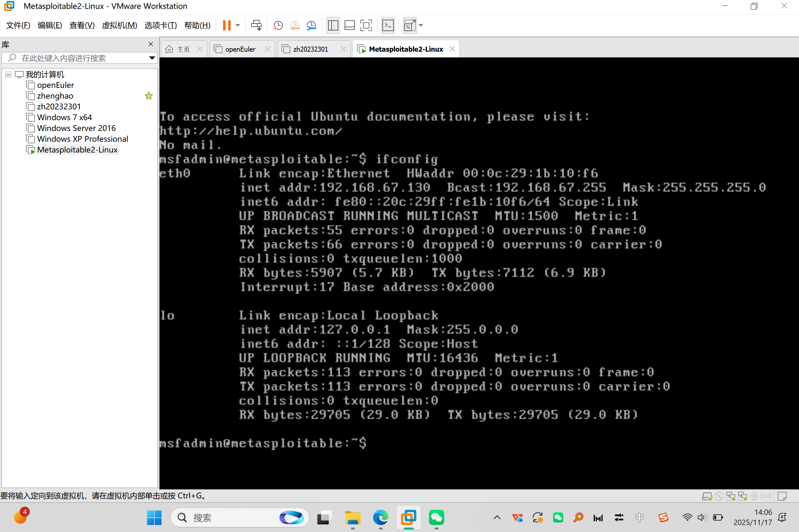The image size is (799, 532).
Task: Open the stretch guest dropdown arrow
Action: point(421,25)
